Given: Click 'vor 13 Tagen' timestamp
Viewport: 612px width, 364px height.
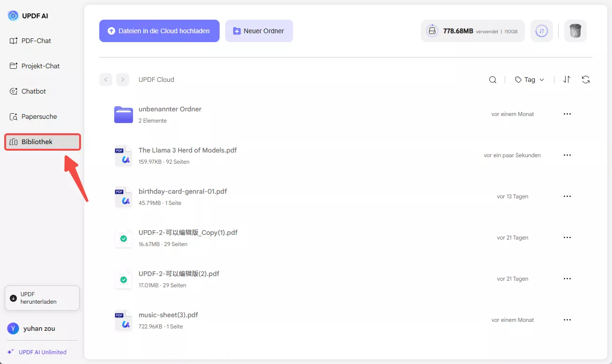Looking at the screenshot, I should point(513,197).
